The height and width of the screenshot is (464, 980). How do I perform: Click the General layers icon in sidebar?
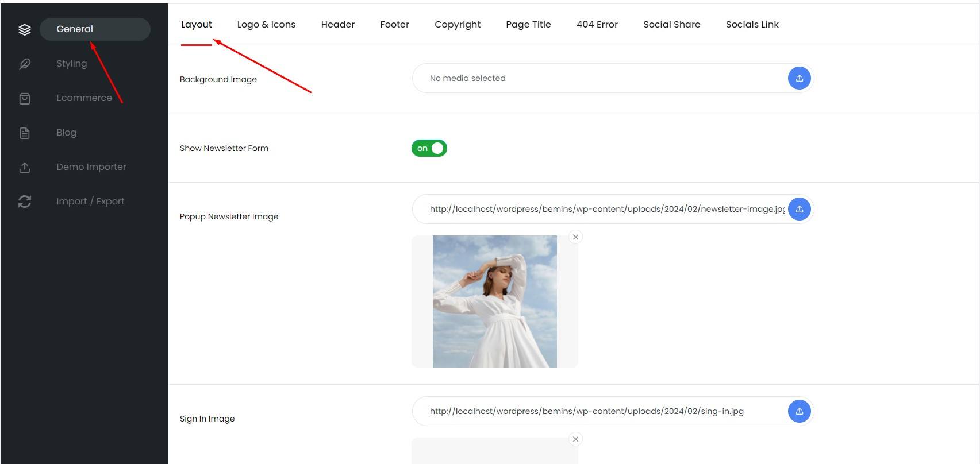click(x=25, y=29)
